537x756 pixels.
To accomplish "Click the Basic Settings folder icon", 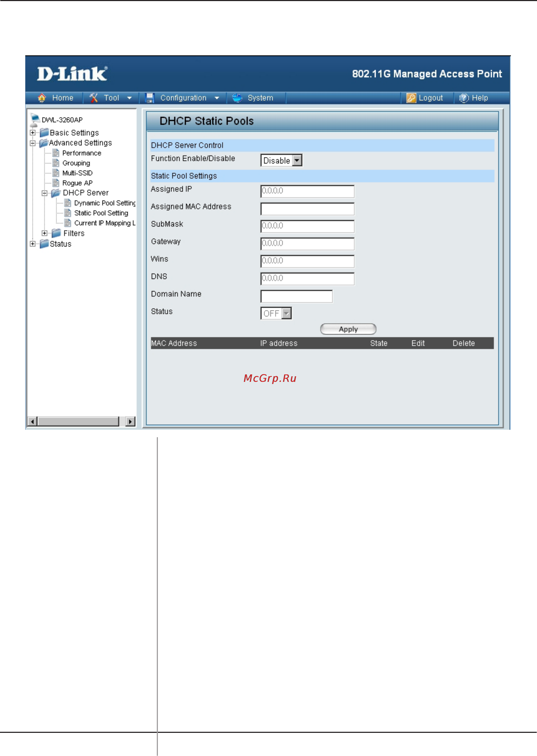I will pos(44,133).
